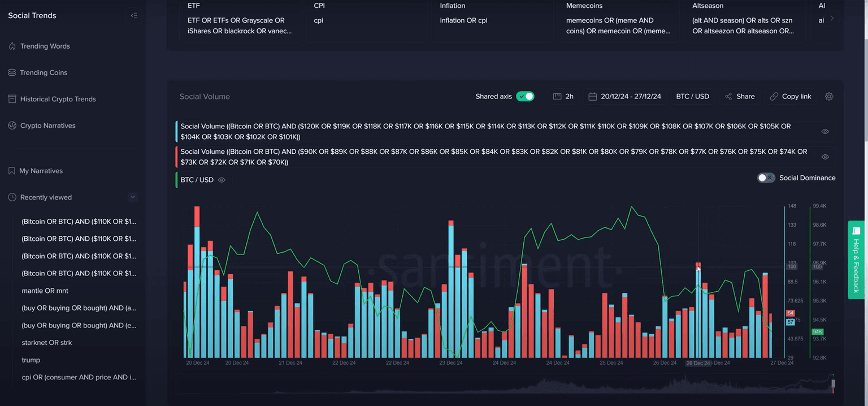868x406 pixels.
Task: Collapse the Recently viewed list
Action: [133, 197]
